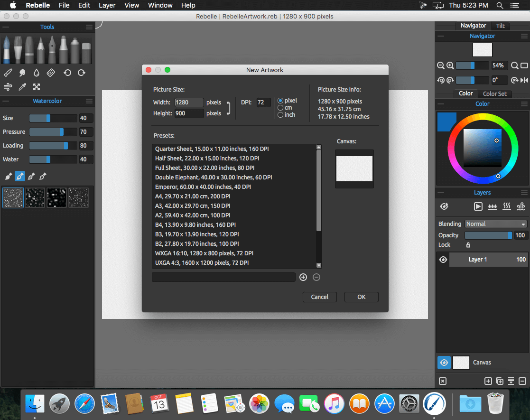The height and width of the screenshot is (420, 530).
Task: Select the Acrylic flat brush tool
Action: point(18,49)
